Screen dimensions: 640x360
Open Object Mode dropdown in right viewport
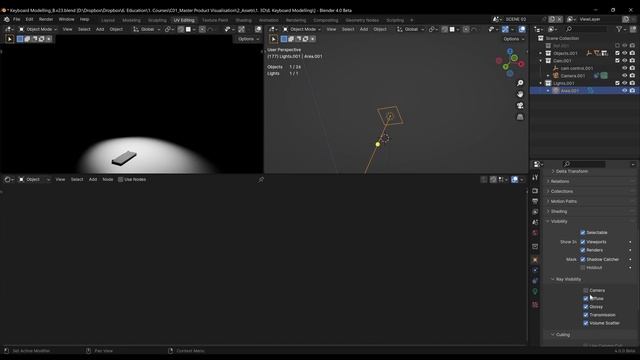click(302, 29)
